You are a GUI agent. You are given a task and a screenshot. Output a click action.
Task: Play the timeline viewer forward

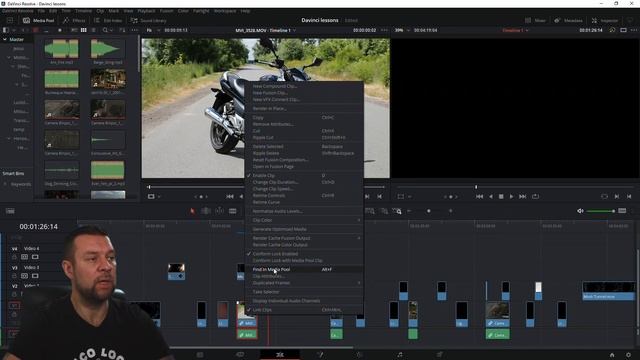pos(511,196)
